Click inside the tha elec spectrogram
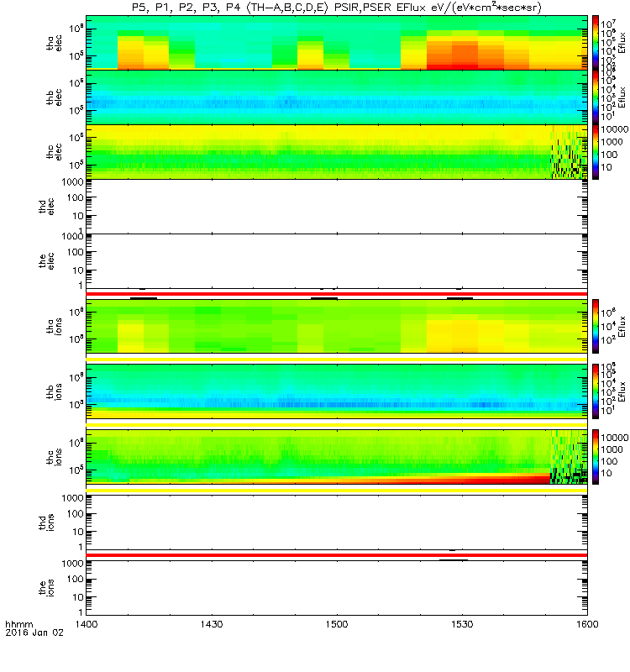This screenshot has width=630, height=672. point(337,43)
